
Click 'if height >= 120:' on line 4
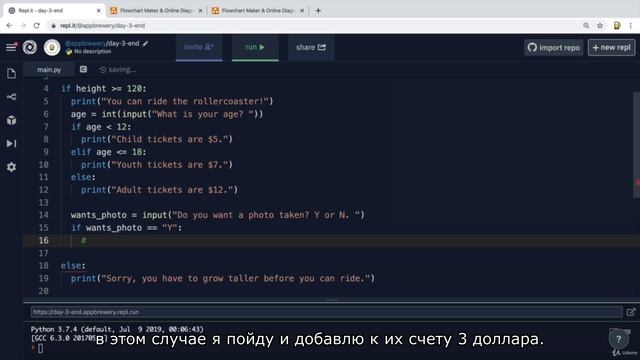click(x=104, y=89)
